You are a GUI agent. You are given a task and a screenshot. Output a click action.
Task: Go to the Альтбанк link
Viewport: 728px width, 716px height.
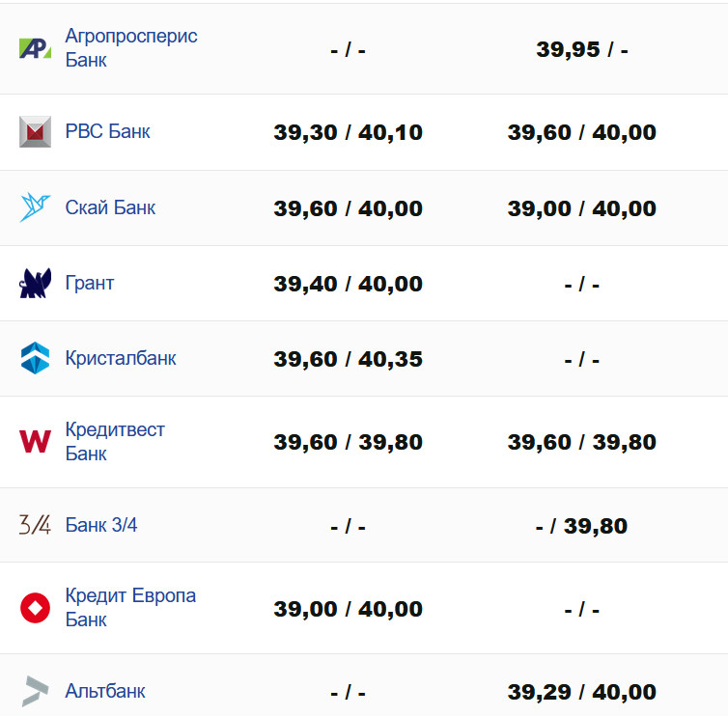tap(105, 691)
